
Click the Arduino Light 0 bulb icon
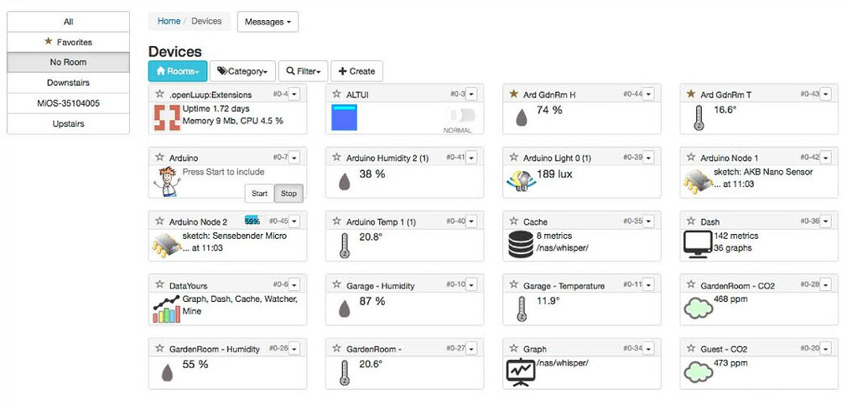[x=521, y=181]
